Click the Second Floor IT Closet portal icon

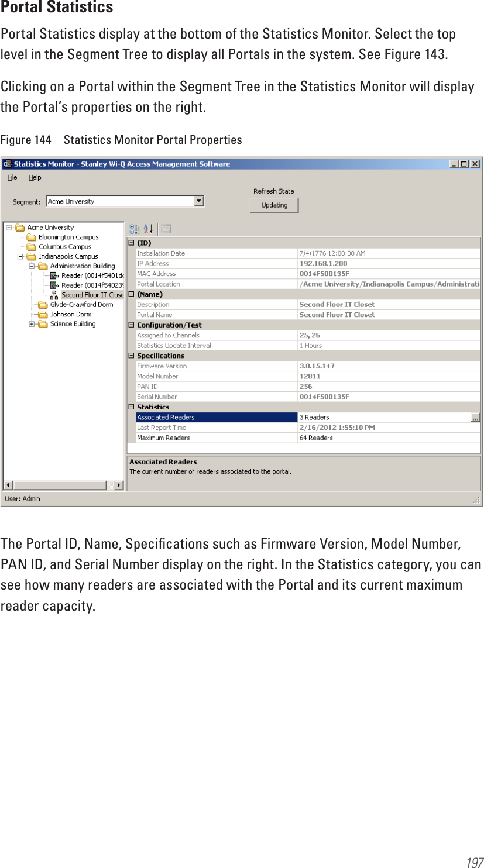(53, 294)
